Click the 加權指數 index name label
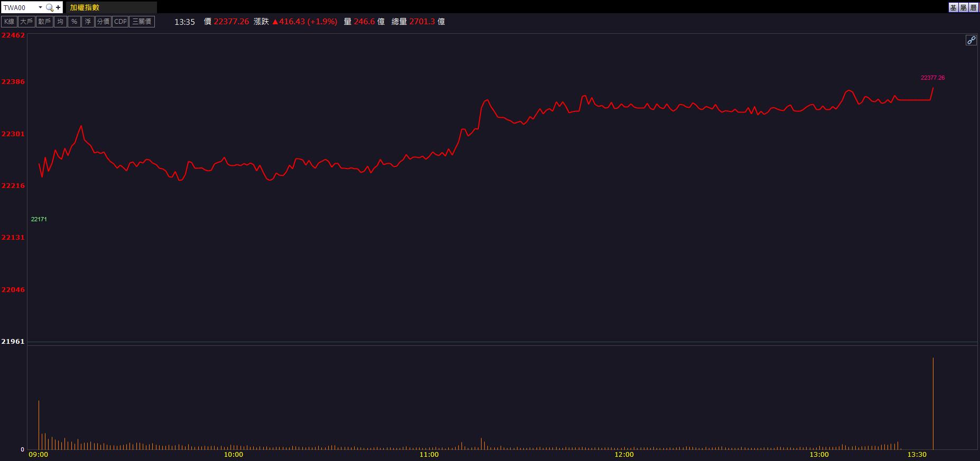980x461 pixels. [x=85, y=7]
